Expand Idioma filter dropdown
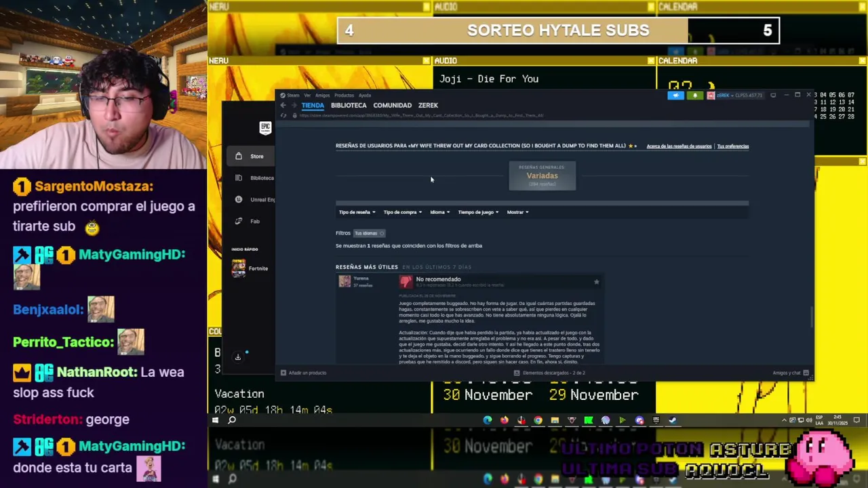Screen dimensions: 868x488 pyautogui.click(x=439, y=212)
